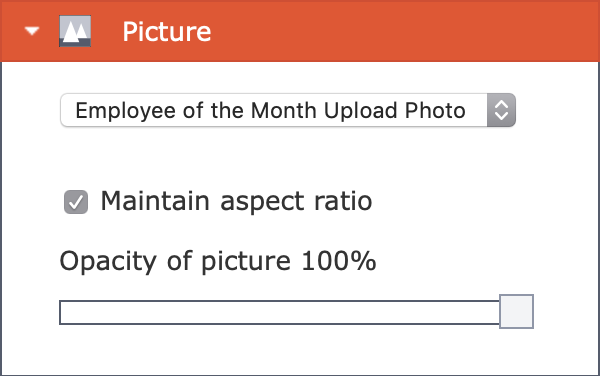
Task: Click the Picture mountain icon in the header
Action: tap(75, 31)
